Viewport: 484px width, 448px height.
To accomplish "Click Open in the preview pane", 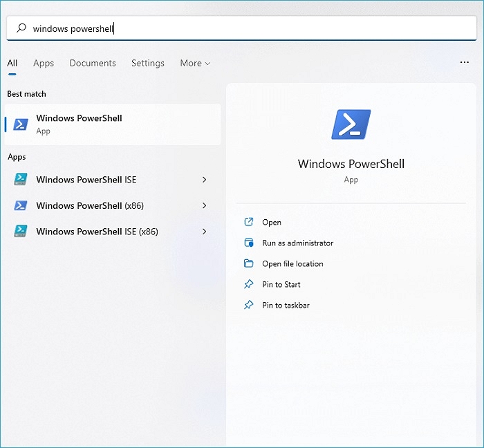I will 272,223.
